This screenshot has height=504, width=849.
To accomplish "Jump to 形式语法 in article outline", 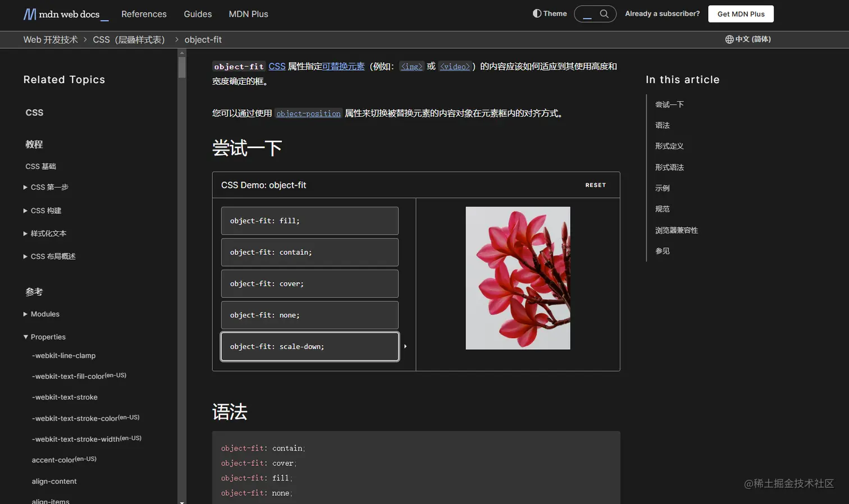I will pyautogui.click(x=669, y=168).
